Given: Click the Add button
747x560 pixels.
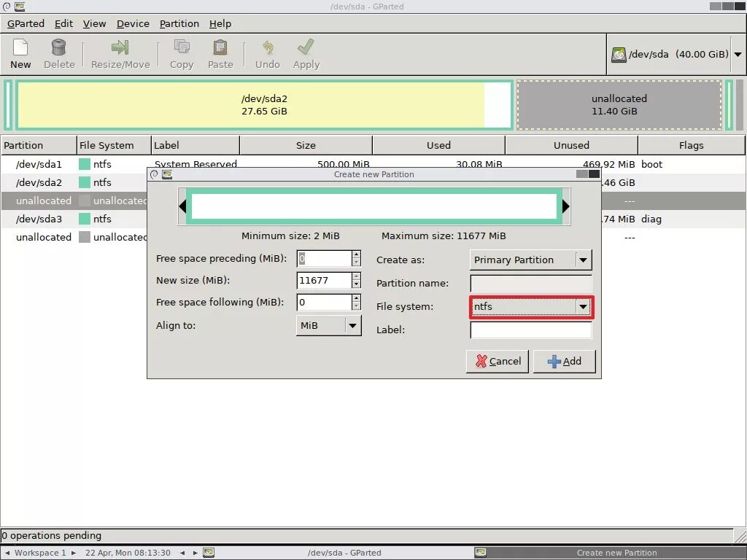Looking at the screenshot, I should 564,362.
